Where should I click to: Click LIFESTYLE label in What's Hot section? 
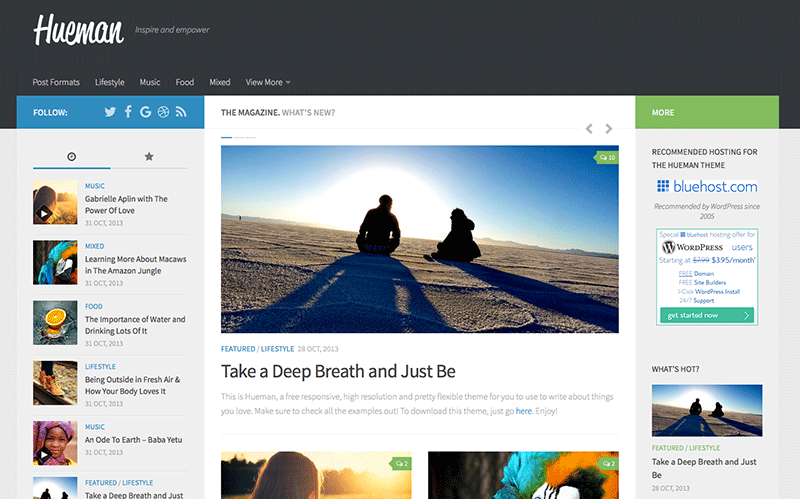[705, 448]
